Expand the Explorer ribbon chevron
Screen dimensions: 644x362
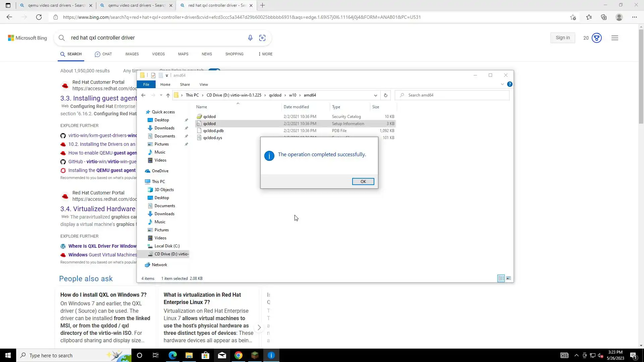pos(502,84)
